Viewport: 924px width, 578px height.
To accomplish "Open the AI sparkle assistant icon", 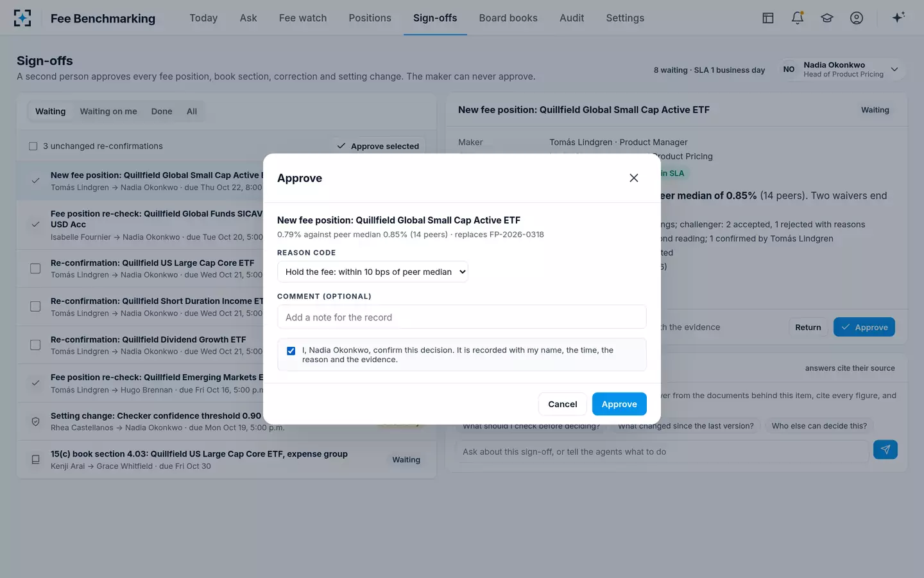I will [x=898, y=17].
